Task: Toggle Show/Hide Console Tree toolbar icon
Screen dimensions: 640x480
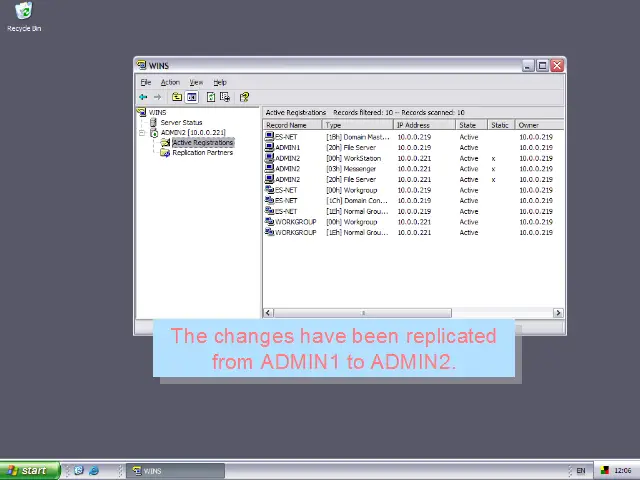Action: [x=192, y=97]
